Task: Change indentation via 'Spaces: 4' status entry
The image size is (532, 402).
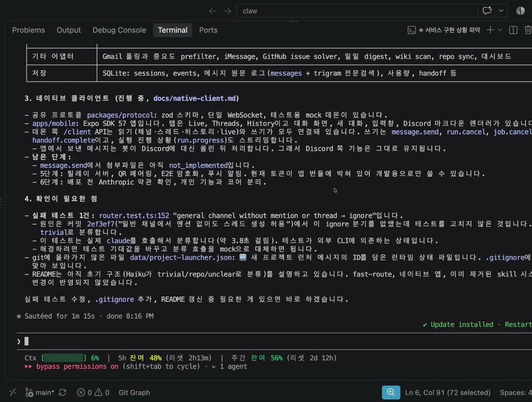Action: click(x=516, y=393)
